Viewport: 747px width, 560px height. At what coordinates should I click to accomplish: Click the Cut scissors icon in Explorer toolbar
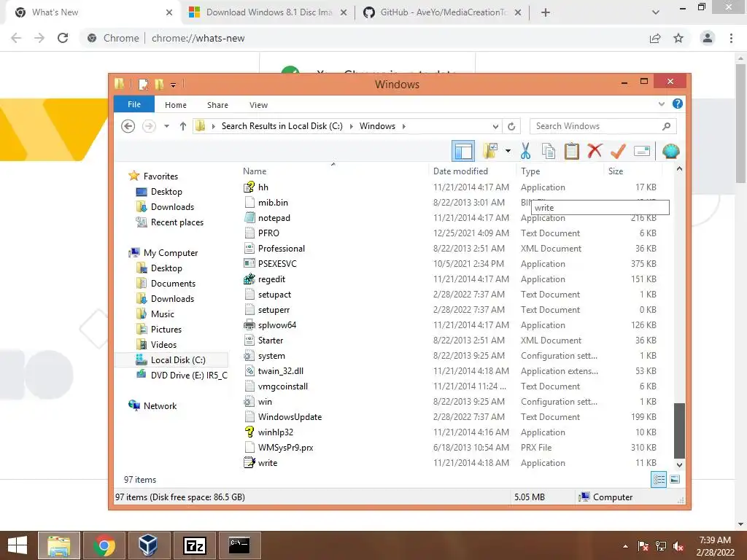click(525, 152)
